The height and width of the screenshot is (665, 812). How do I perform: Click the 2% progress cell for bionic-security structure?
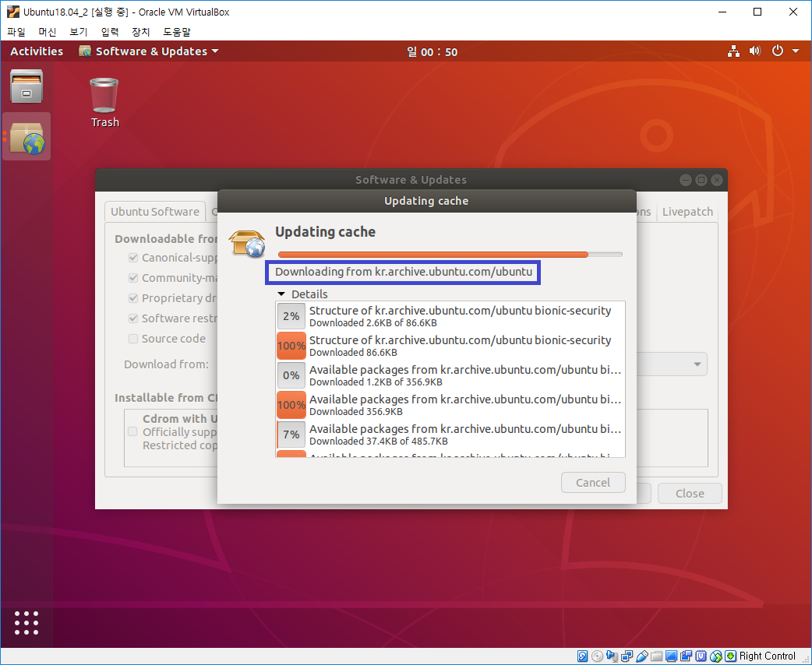coord(291,315)
